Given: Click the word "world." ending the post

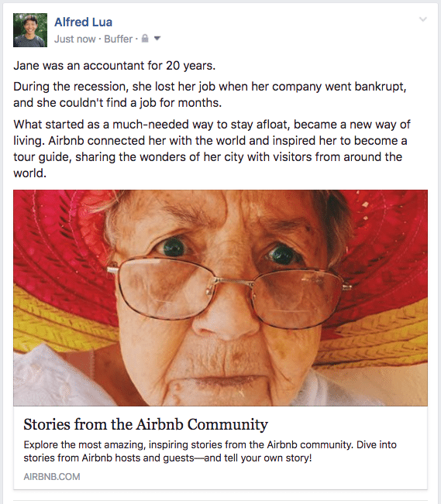Looking at the screenshot, I should point(30,173).
